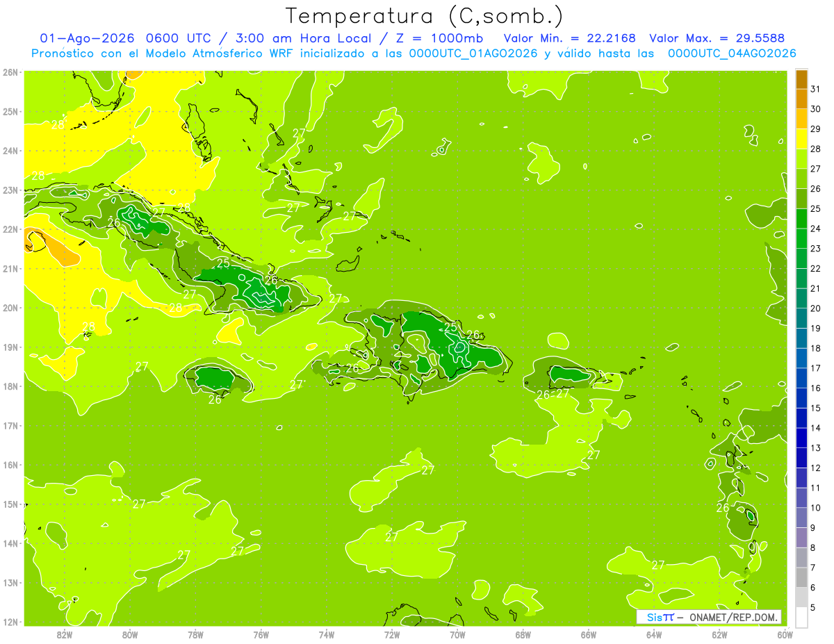Select the olive legend swatch between 25 and 26
The height and width of the screenshot is (644, 834).
801,198
